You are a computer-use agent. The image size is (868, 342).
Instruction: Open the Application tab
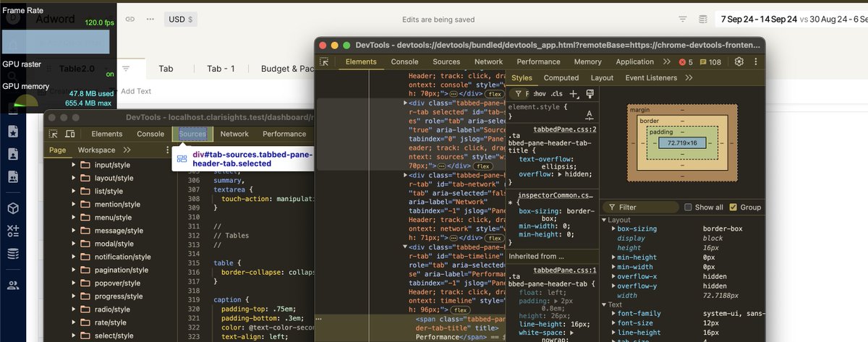point(635,62)
